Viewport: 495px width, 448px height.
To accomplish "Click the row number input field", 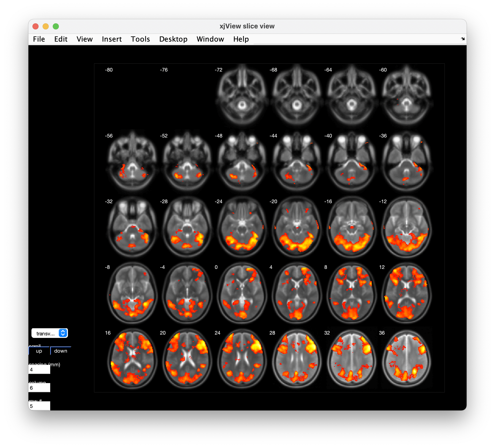I will (39, 406).
